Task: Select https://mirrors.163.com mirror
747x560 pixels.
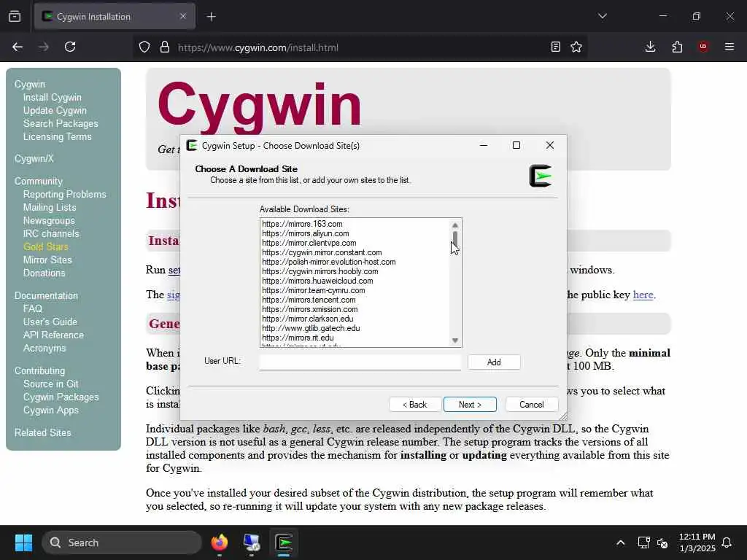Action: coord(302,224)
